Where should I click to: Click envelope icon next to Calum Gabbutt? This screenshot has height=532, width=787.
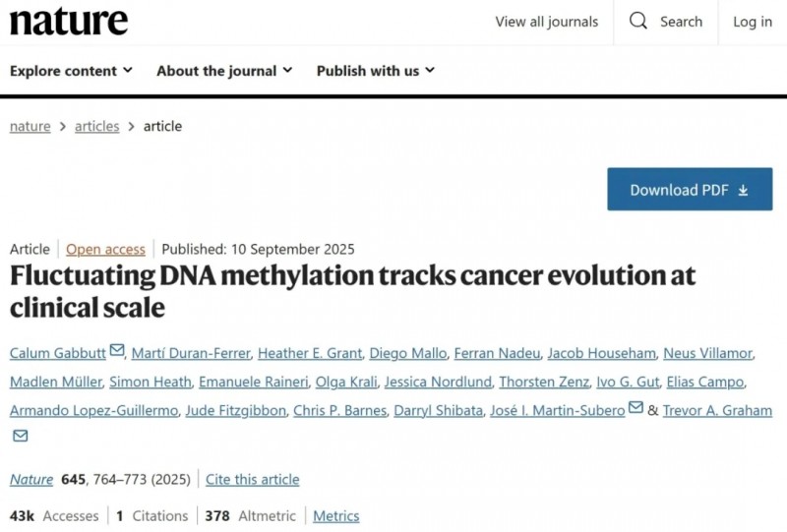(117, 351)
